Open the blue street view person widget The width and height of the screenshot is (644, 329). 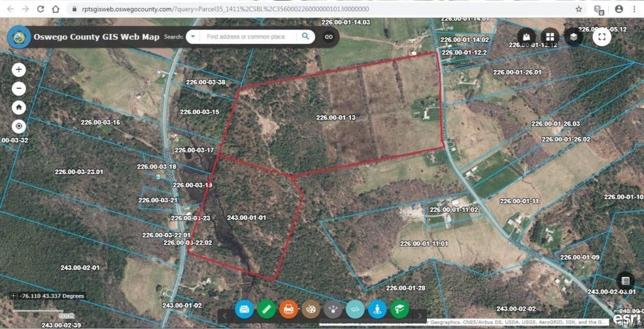coord(377,309)
